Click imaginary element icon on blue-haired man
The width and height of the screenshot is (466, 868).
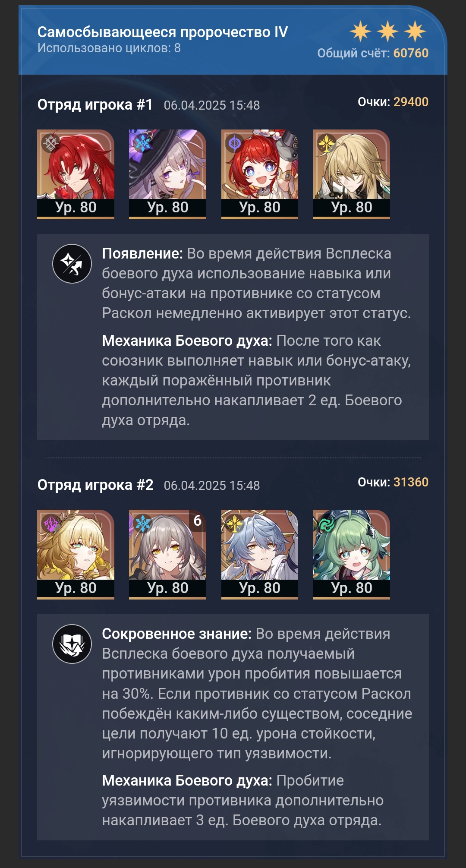pos(234,524)
